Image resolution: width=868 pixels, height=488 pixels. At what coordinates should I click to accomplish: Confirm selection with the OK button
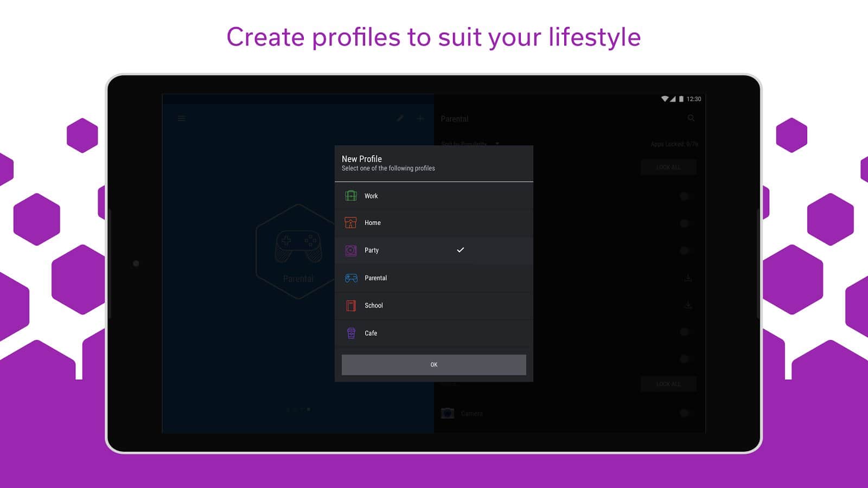click(433, 365)
